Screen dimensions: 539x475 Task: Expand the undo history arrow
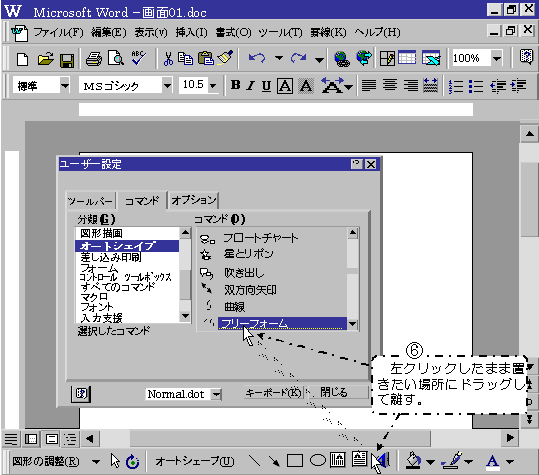(x=279, y=58)
